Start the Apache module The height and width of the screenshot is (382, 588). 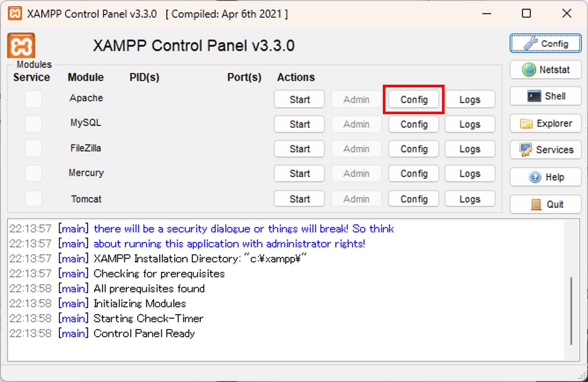299,99
